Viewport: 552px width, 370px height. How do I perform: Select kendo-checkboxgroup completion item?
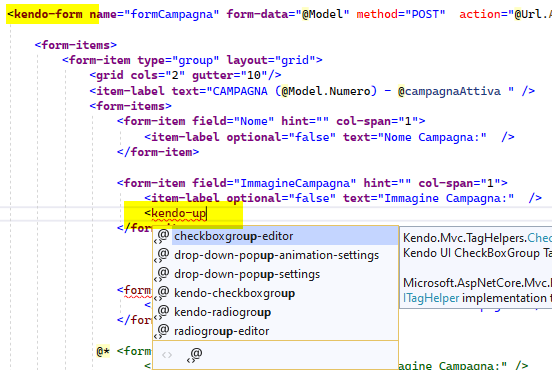point(276,293)
